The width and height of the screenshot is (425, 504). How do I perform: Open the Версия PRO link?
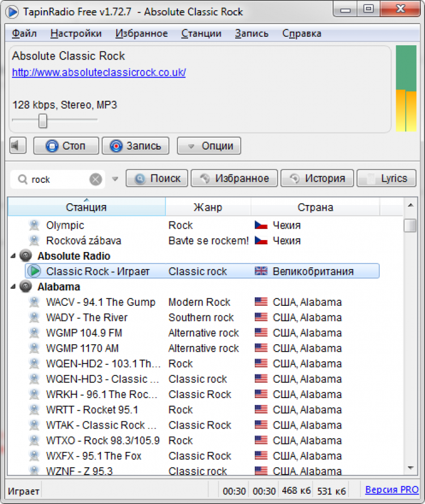[392, 489]
